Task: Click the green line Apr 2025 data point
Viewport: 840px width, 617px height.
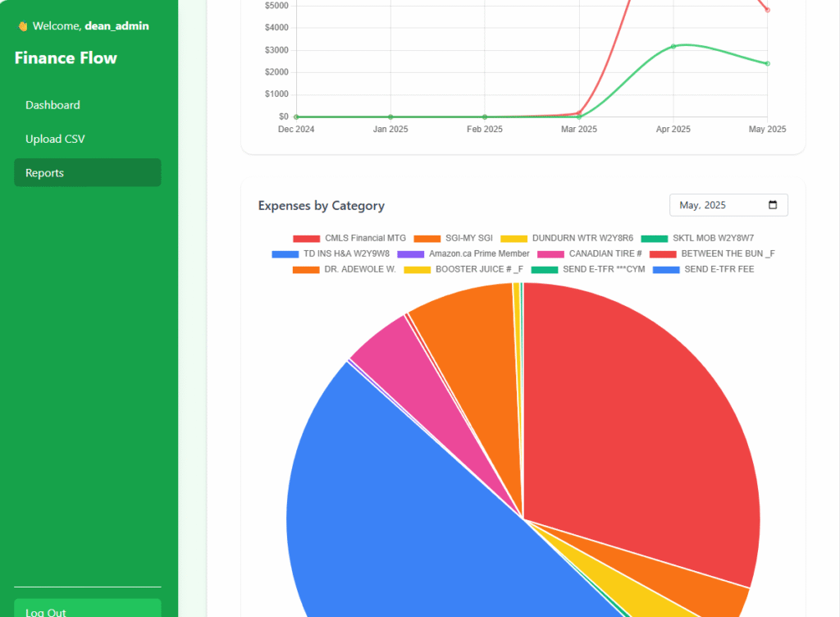Action: click(x=673, y=47)
